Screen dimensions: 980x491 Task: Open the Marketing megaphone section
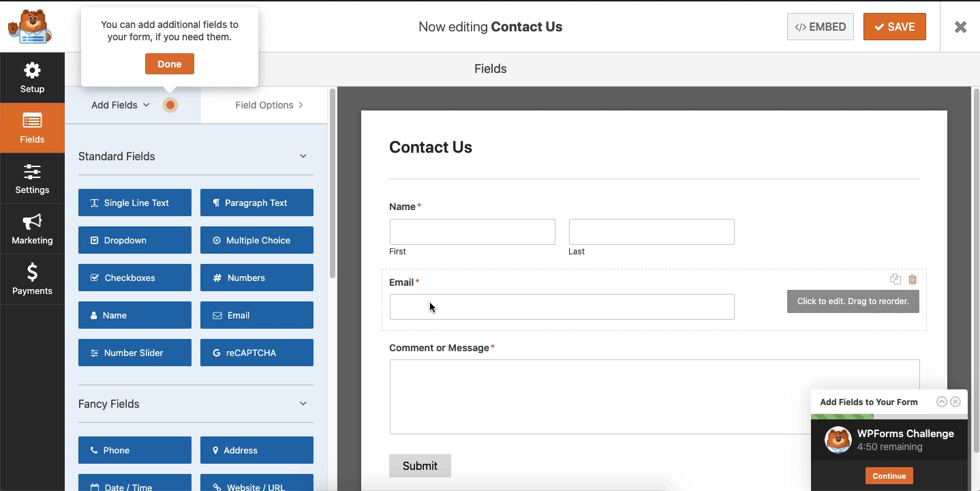[32, 229]
